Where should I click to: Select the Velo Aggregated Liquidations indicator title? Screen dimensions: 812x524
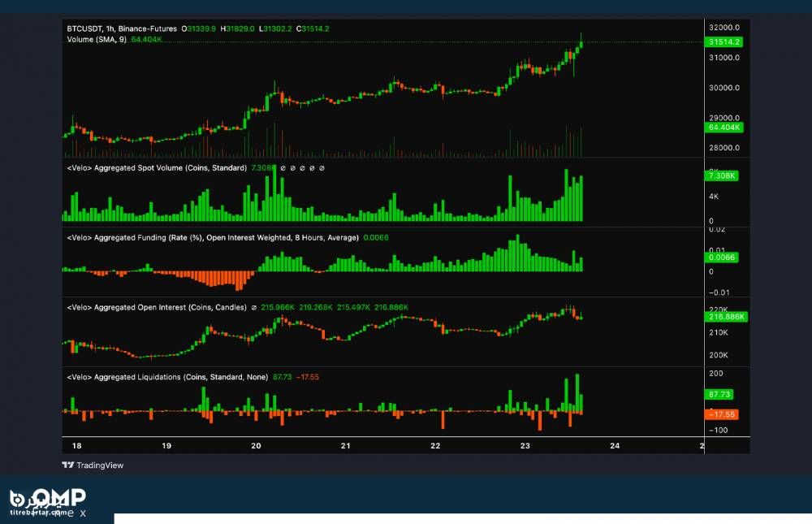167,377
